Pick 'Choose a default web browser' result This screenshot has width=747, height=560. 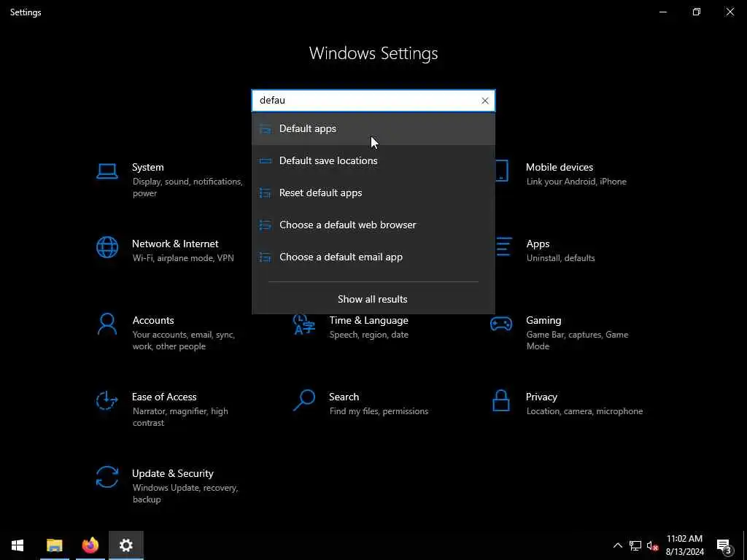pyautogui.click(x=373, y=225)
